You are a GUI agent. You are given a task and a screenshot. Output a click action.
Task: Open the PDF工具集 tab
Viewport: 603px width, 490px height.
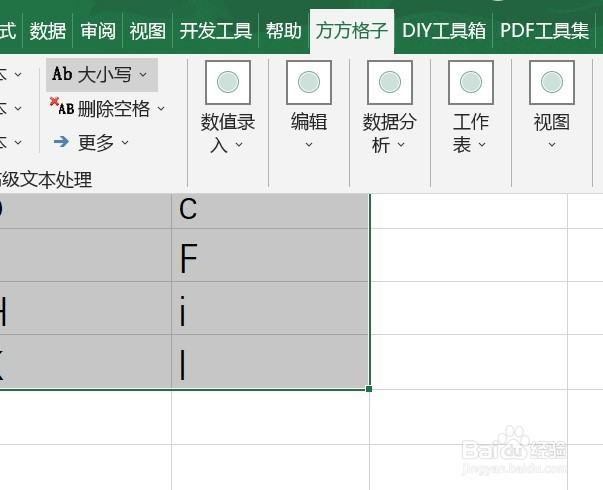[x=544, y=31]
